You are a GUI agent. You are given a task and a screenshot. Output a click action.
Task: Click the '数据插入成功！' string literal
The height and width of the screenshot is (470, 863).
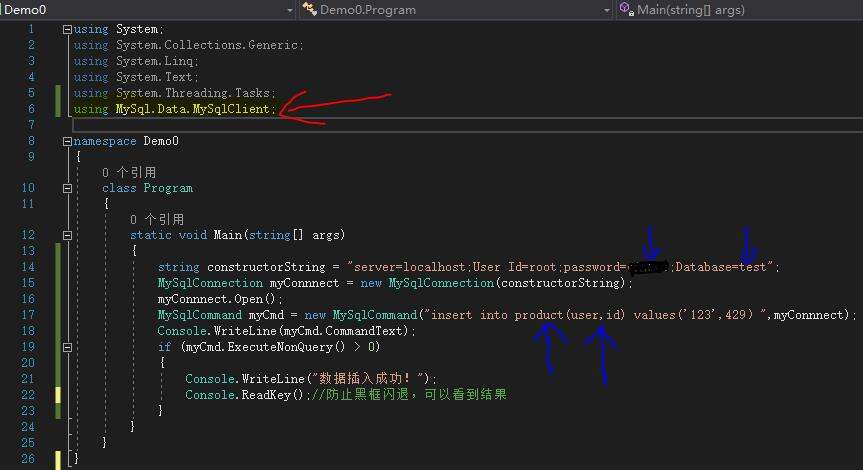tap(368, 379)
